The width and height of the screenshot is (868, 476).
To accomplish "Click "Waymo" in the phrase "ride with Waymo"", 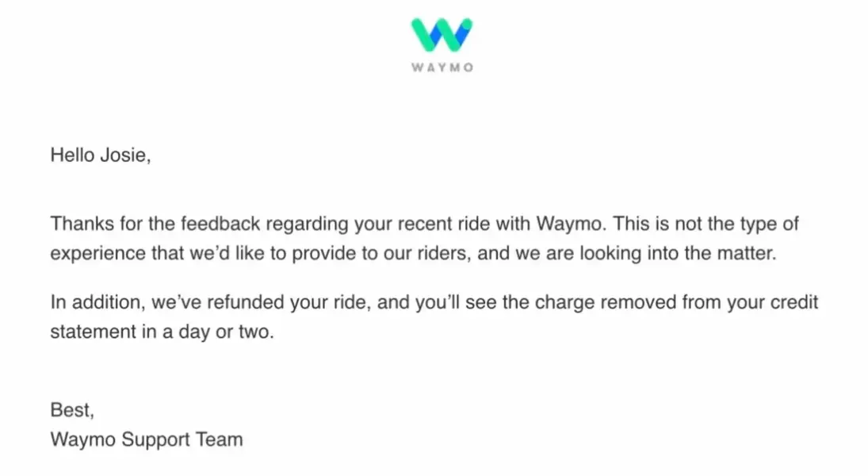I will (x=571, y=224).
